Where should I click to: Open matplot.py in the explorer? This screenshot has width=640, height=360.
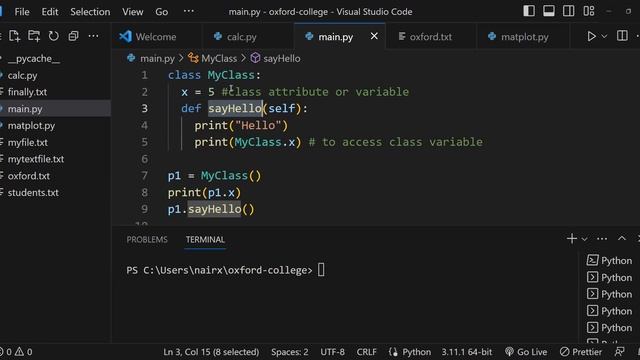tap(55, 126)
